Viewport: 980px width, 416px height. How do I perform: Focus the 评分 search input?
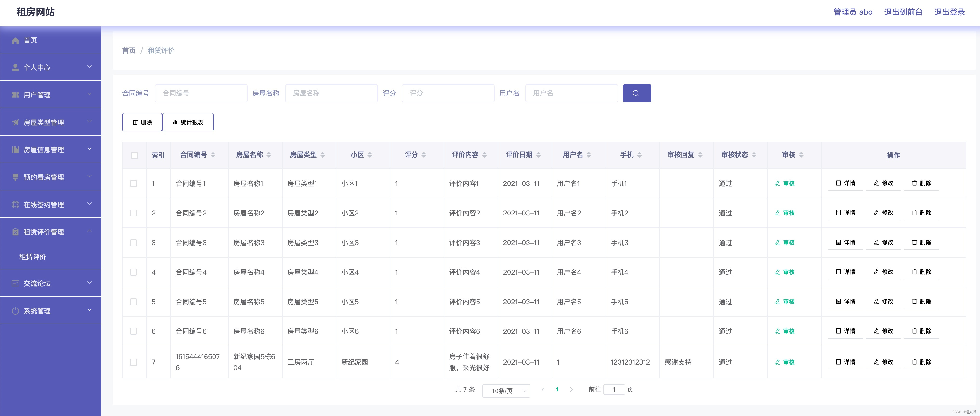point(448,93)
